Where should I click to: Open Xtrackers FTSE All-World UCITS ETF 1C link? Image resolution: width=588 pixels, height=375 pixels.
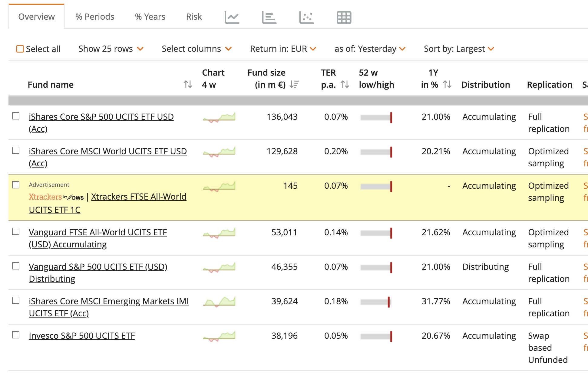[107, 203]
